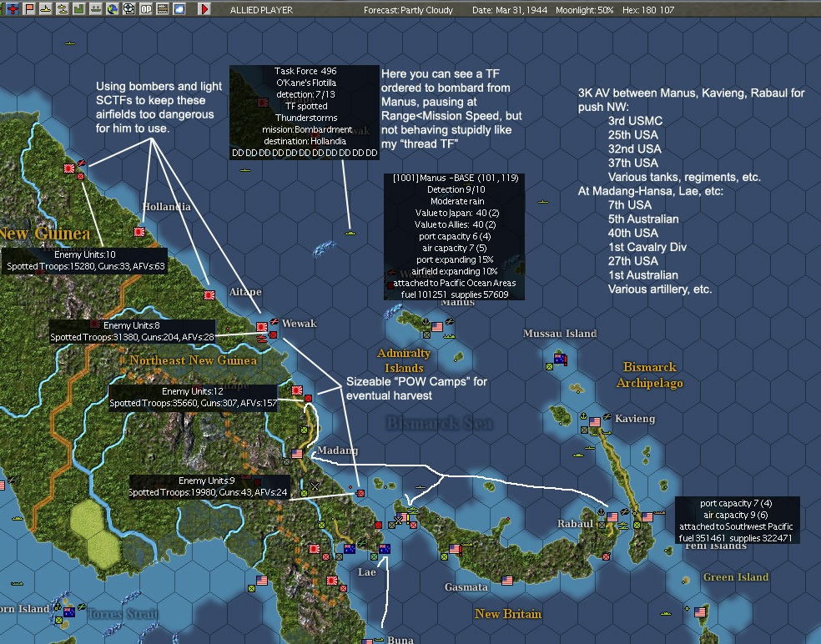Viewport: 821px width, 644px height.
Task: Click the 'Gasmata' map label
Action: pos(466,587)
